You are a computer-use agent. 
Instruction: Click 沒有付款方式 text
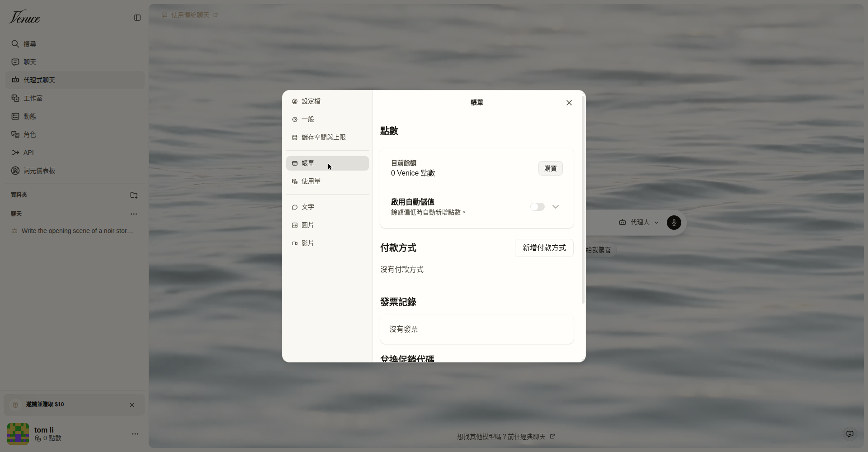click(x=402, y=270)
